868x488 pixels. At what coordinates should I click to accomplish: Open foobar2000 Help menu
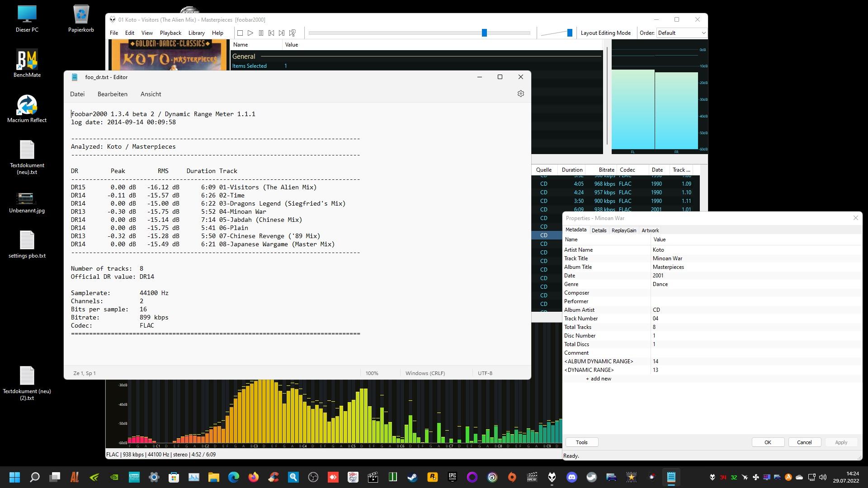pyautogui.click(x=217, y=33)
